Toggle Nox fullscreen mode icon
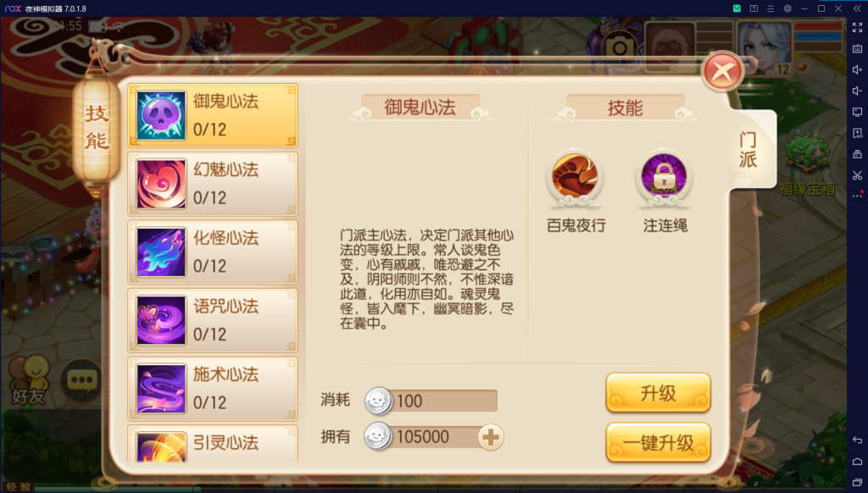 (x=857, y=27)
